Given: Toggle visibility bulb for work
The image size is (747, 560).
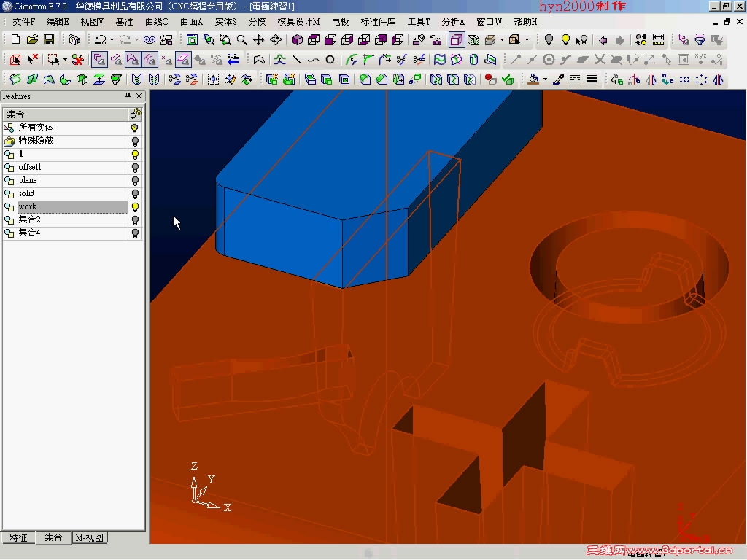Looking at the screenshot, I should tap(135, 207).
